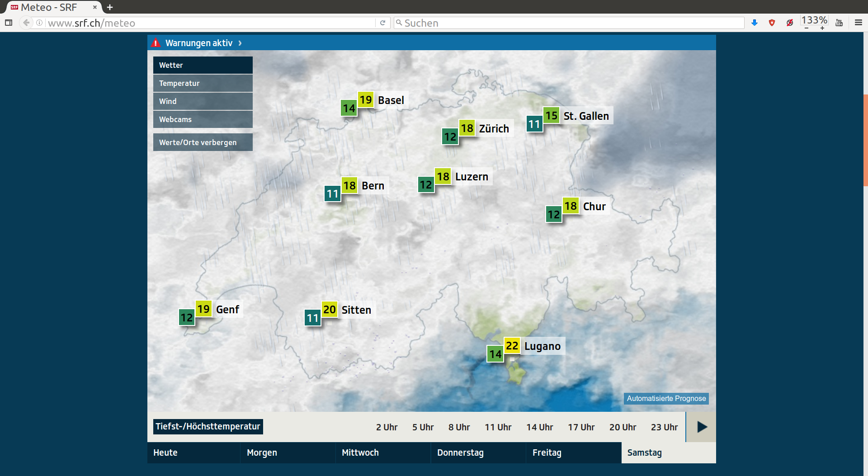868x476 pixels.
Task: Choose the 17 Uhr time step
Action: click(x=581, y=427)
